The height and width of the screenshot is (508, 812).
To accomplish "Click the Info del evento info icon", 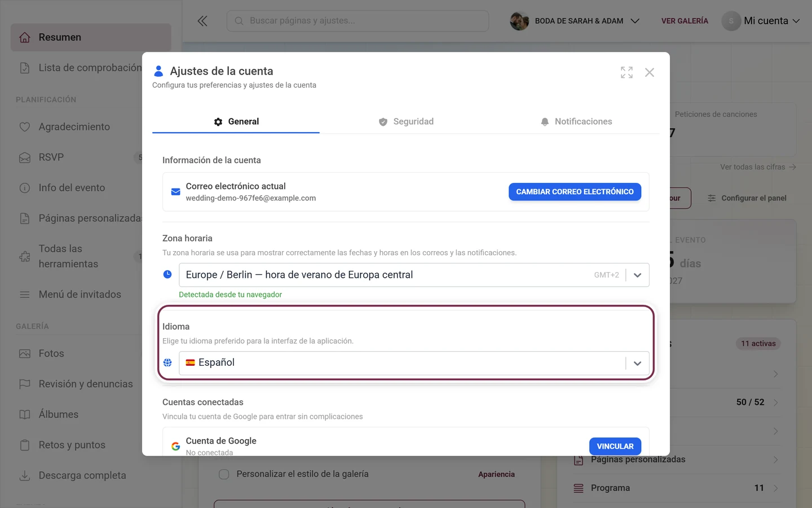I will click(x=25, y=188).
